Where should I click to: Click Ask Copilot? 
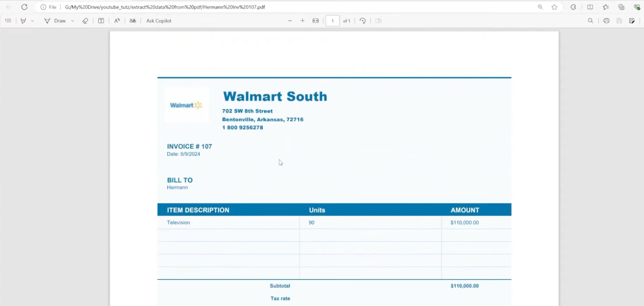159,21
